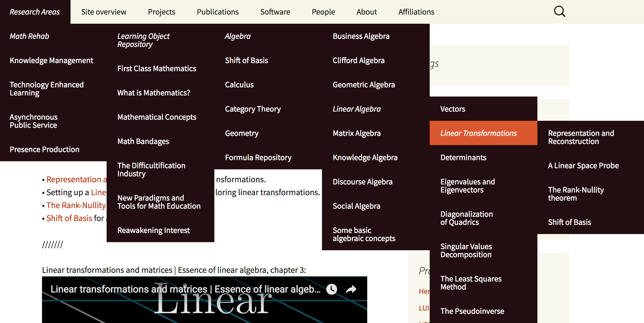Expand the Math Rehab submenu
Viewport: 644px width, 323px height.
click(x=29, y=36)
